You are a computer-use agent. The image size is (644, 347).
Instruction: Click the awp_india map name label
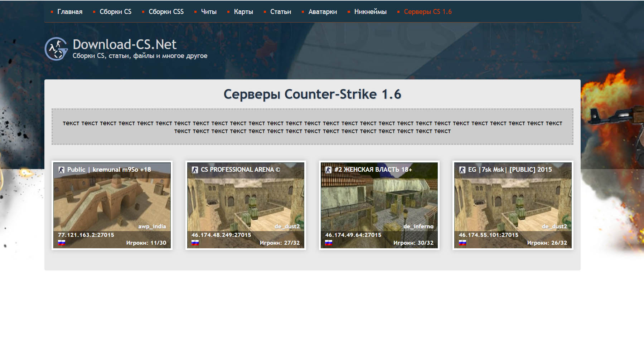(x=152, y=226)
